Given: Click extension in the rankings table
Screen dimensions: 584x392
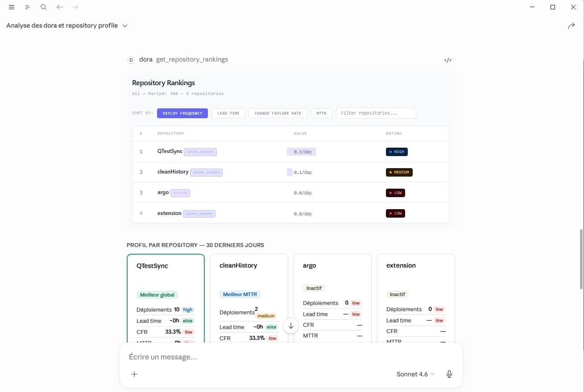Looking at the screenshot, I should [x=170, y=213].
